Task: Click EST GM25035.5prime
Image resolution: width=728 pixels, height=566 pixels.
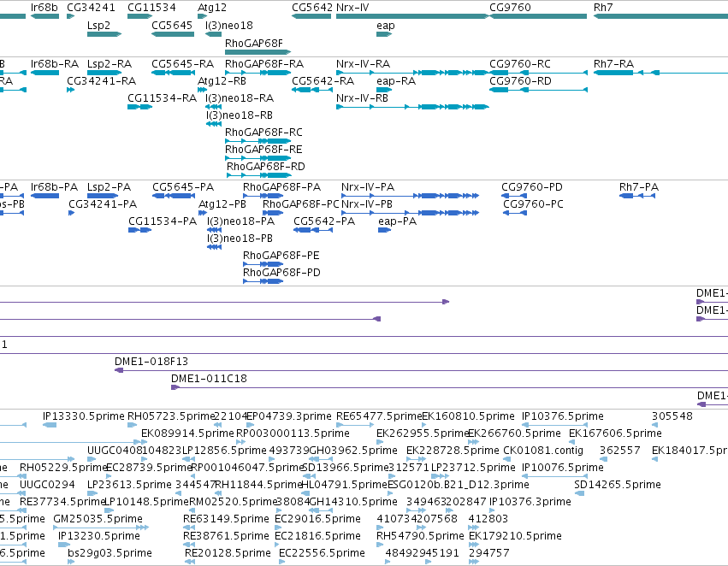Action: coord(98,519)
